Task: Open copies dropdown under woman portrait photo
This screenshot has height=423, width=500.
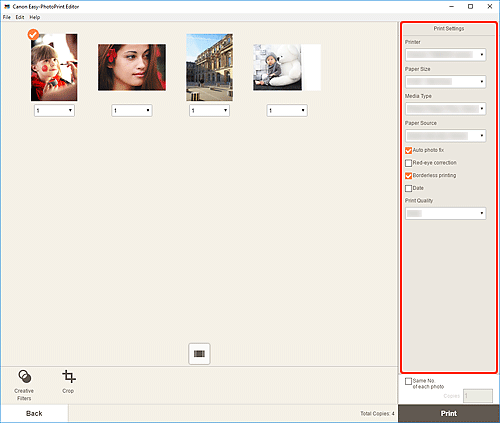Action: 132,110
